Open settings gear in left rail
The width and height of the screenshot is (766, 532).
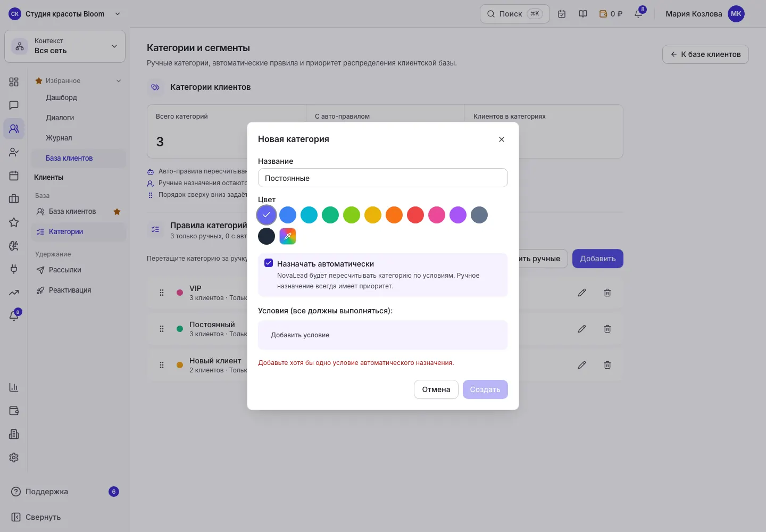14,458
